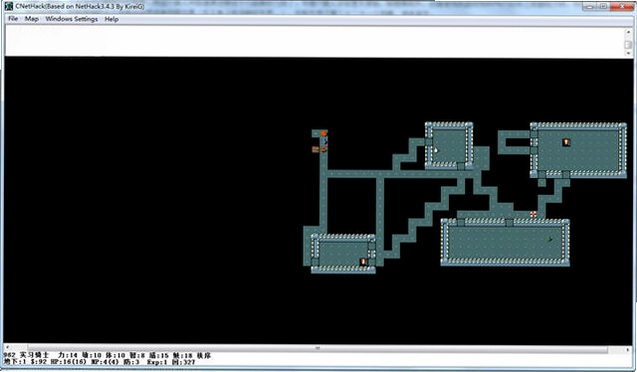This screenshot has width=637, height=372.
Task: Click the message window scroll-up arrow
Action: pyautogui.click(x=628, y=31)
